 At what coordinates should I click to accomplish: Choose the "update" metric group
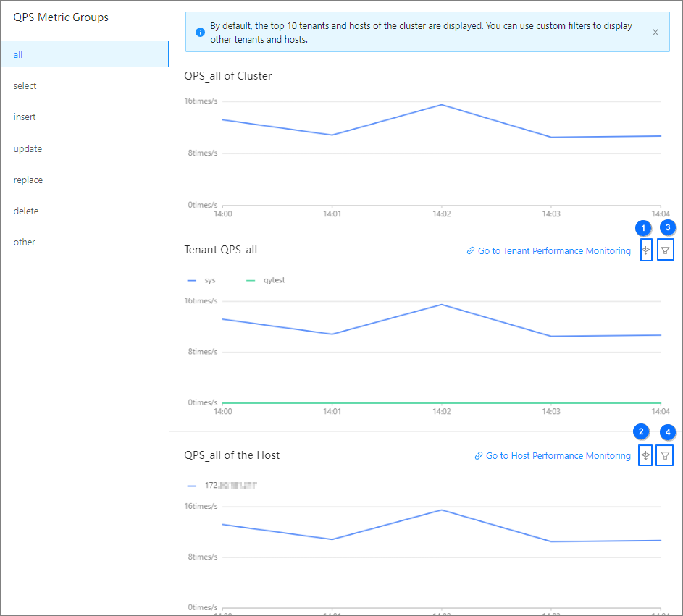[x=28, y=148]
